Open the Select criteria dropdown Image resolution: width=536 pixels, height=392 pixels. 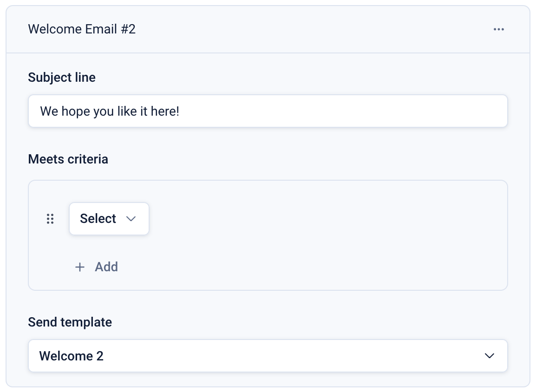[109, 219]
